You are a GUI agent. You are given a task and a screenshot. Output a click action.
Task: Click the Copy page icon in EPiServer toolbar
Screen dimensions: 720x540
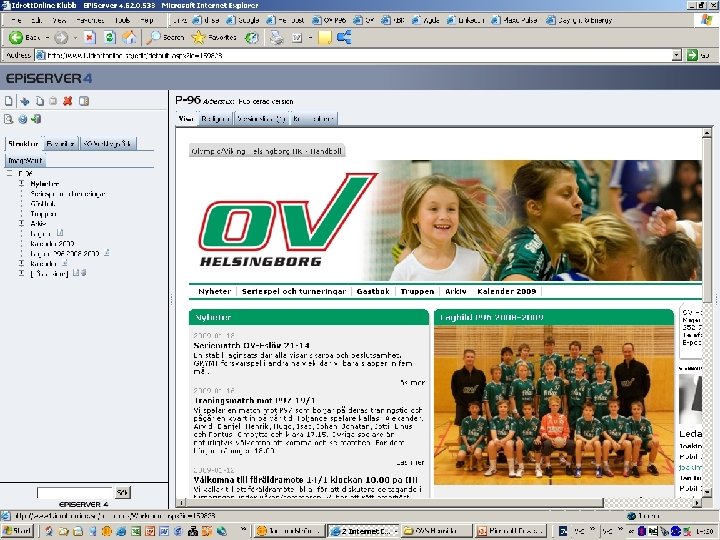point(40,101)
